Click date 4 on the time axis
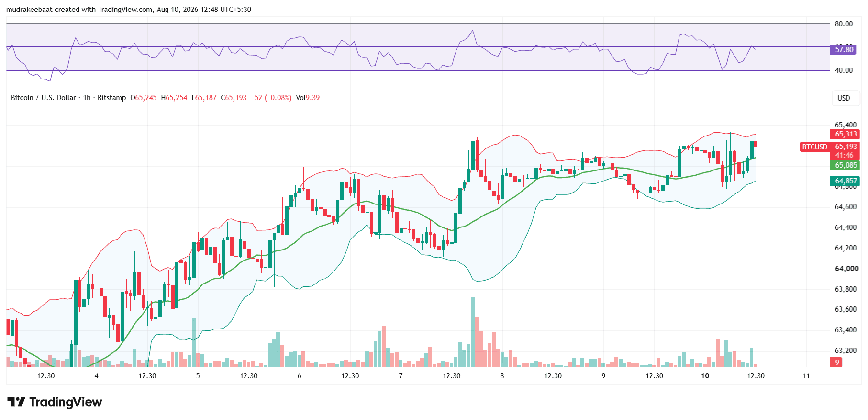 pos(97,376)
